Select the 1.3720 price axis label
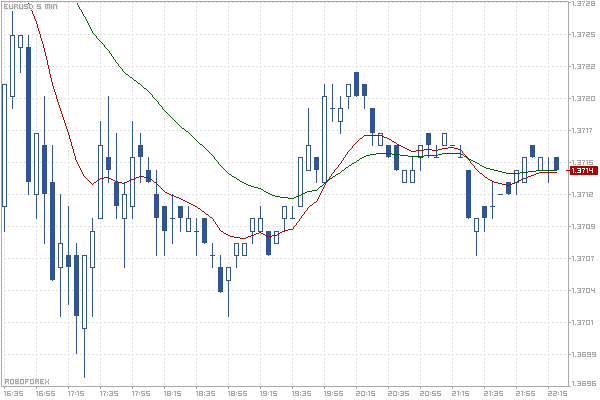This screenshot has width=600, height=400. click(x=584, y=99)
